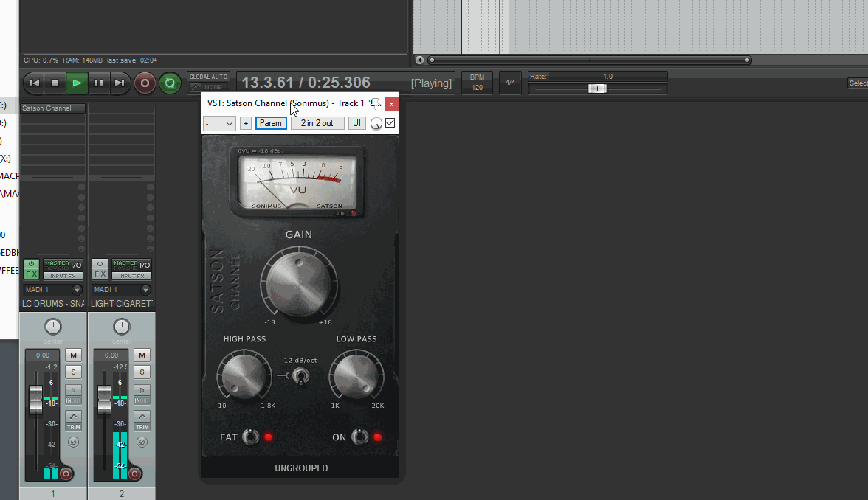This screenshot has height=500, width=868.
Task: Click the UI button in the FX window
Action: point(357,123)
